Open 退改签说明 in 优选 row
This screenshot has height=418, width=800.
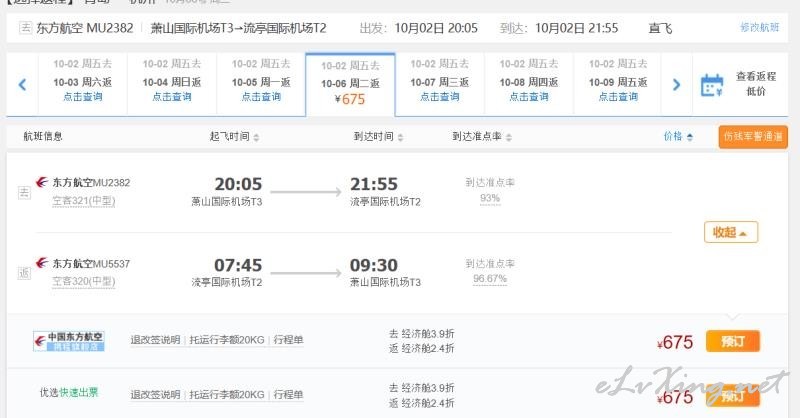(x=155, y=395)
